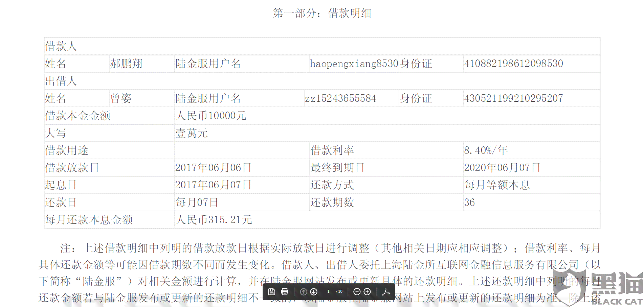Click the 起息日 label

[61, 185]
